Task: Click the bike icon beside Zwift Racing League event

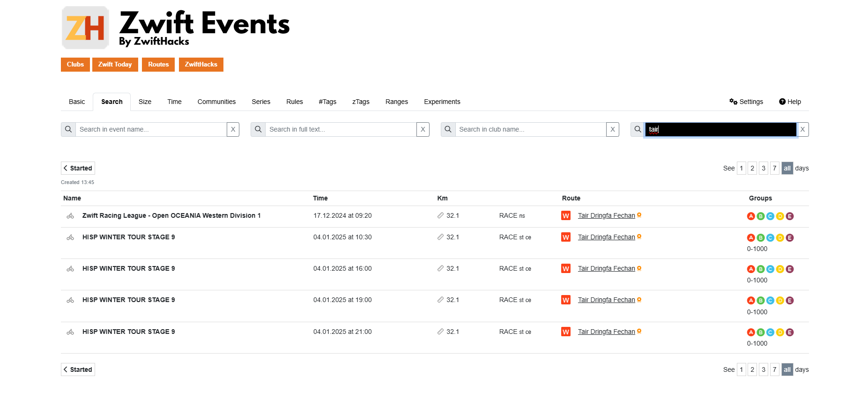Action: coord(70,216)
